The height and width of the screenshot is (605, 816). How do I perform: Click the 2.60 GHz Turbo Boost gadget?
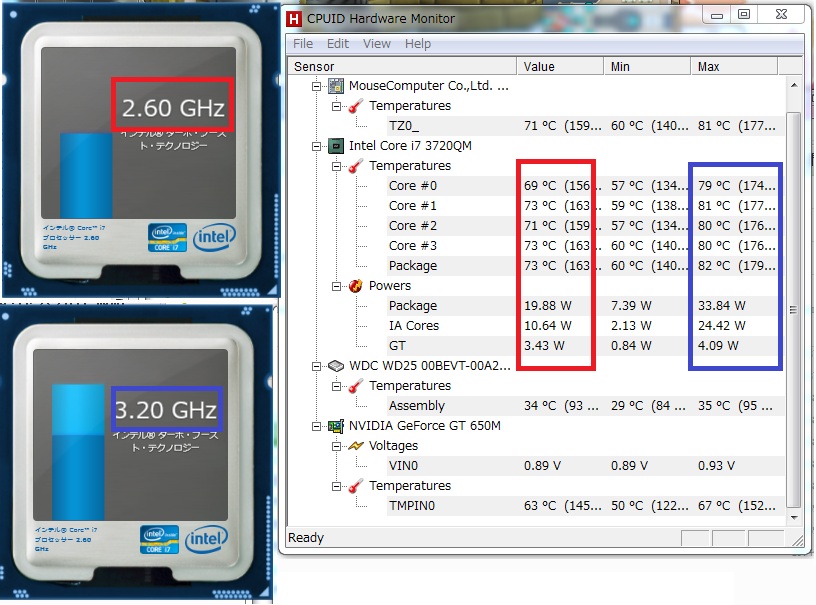click(141, 150)
